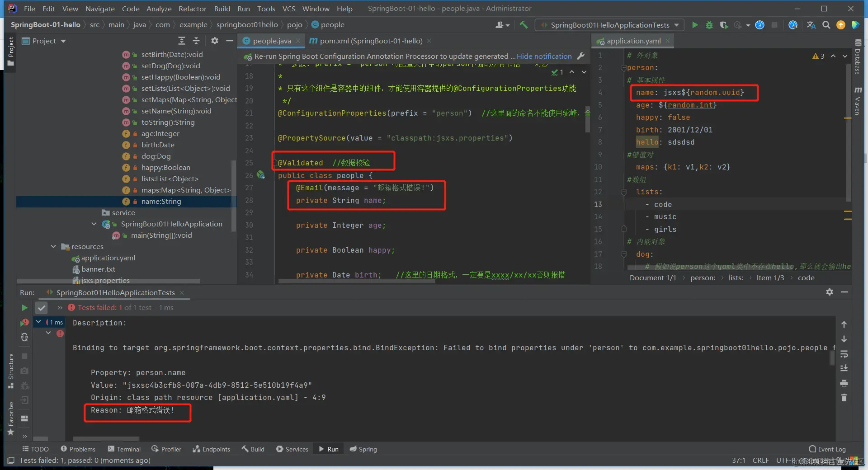This screenshot has width=868, height=470.
Task: Toggle show passed tests checkmark
Action: click(42, 308)
